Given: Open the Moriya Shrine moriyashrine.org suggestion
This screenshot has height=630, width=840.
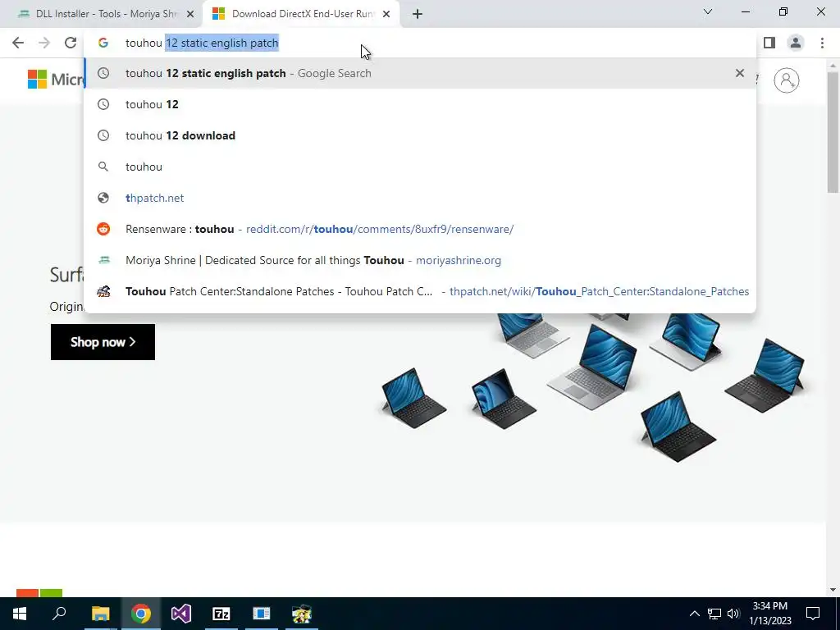Looking at the screenshot, I should point(420,260).
